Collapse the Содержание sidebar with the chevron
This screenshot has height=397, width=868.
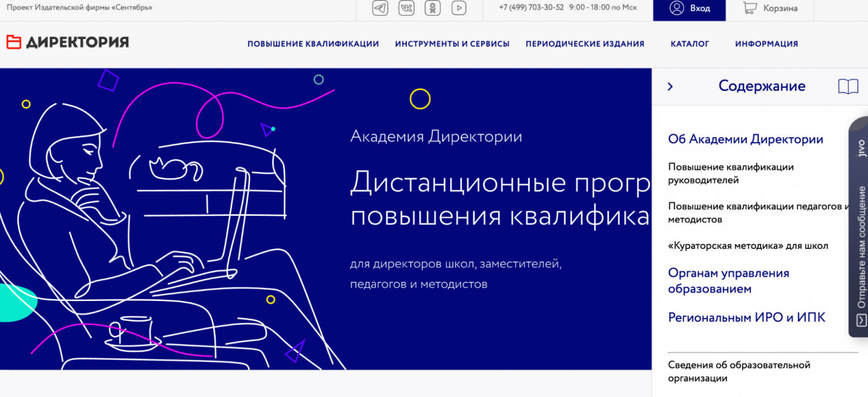pos(671,86)
